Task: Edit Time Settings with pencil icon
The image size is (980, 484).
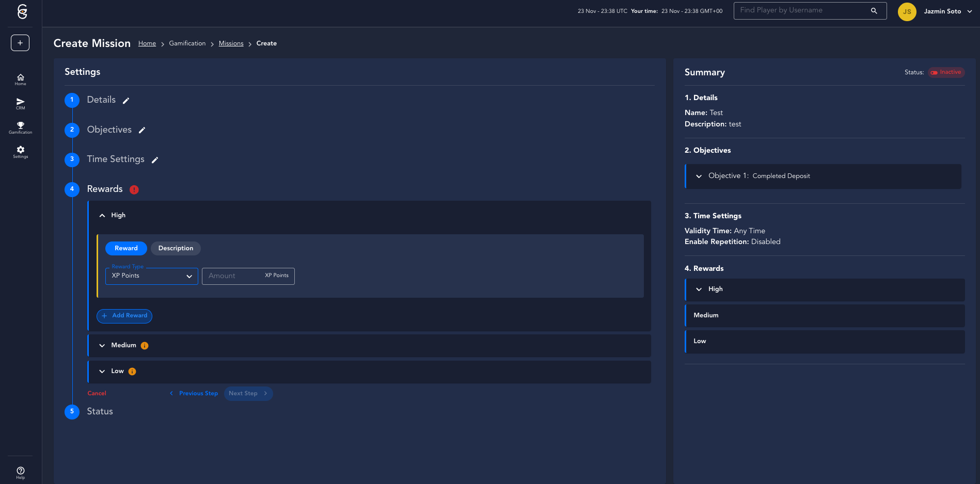Action: [155, 160]
